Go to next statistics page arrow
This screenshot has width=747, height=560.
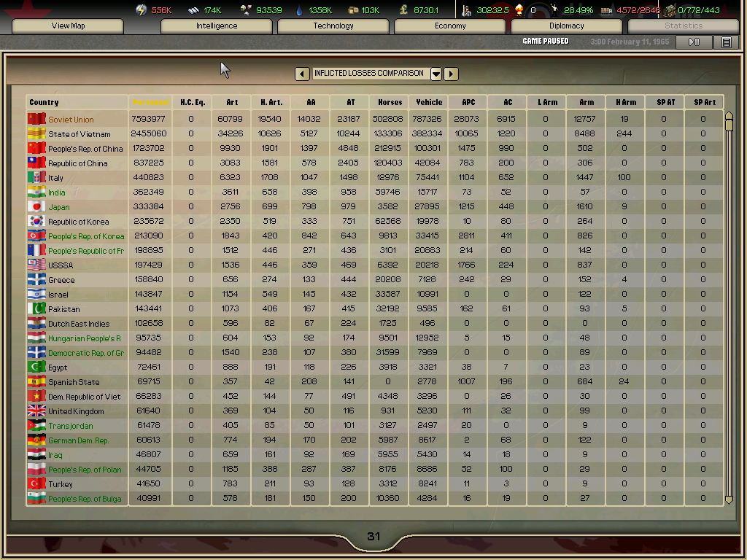pyautogui.click(x=452, y=74)
